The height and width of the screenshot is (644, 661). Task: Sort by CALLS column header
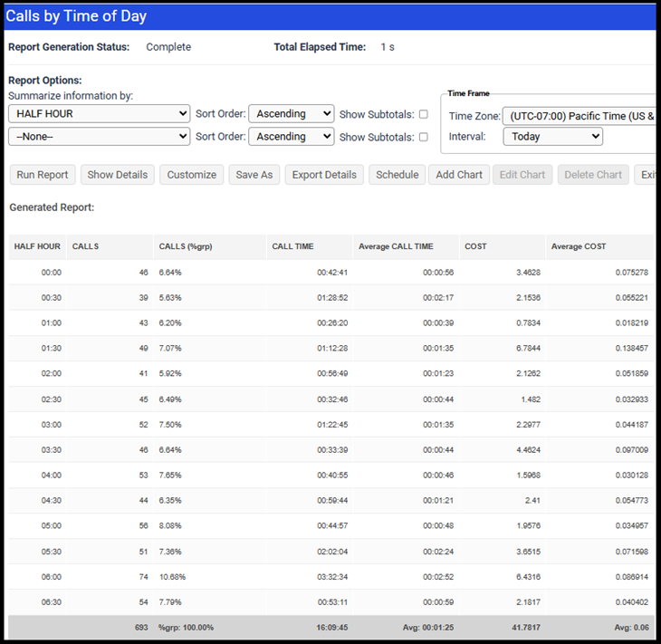tap(86, 246)
